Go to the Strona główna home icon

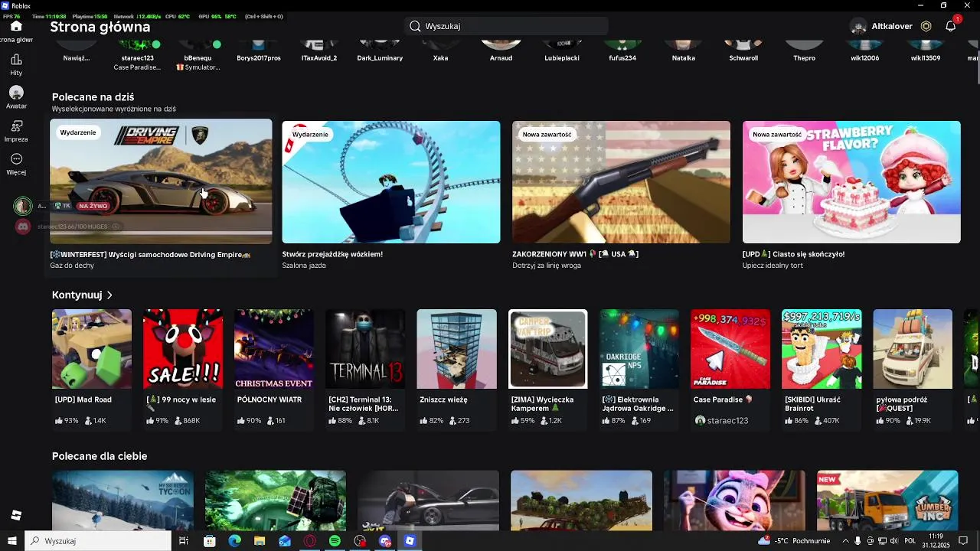coord(16,26)
